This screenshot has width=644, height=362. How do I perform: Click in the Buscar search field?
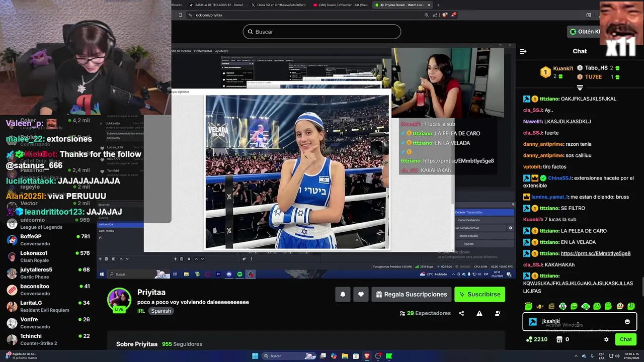pos(322,32)
